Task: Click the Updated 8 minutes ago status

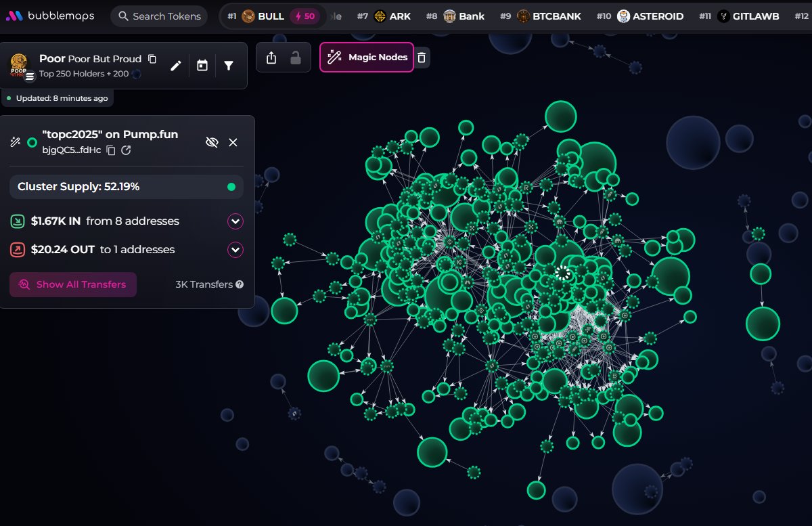Action: pos(57,98)
